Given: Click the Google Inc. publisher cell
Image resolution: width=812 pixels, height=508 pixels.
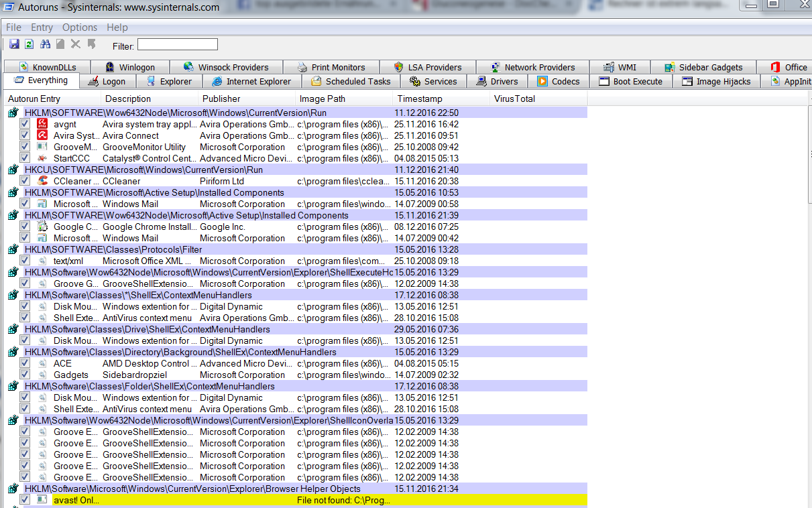Looking at the screenshot, I should point(223,227).
